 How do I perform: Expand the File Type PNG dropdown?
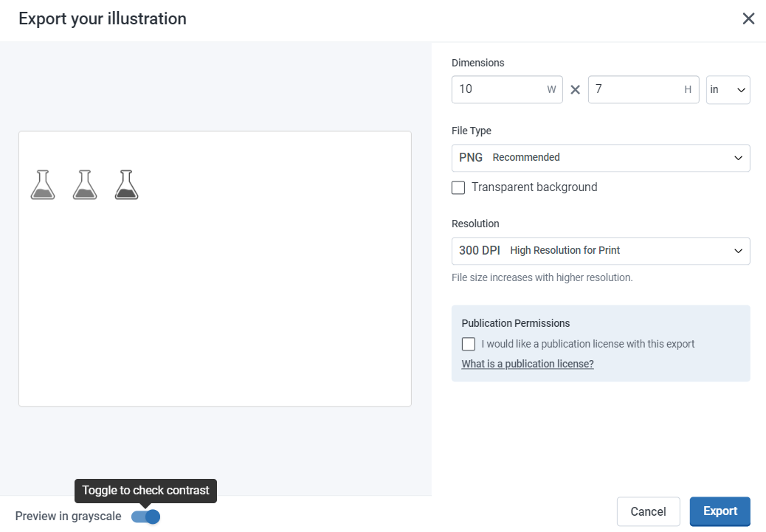click(x=601, y=158)
